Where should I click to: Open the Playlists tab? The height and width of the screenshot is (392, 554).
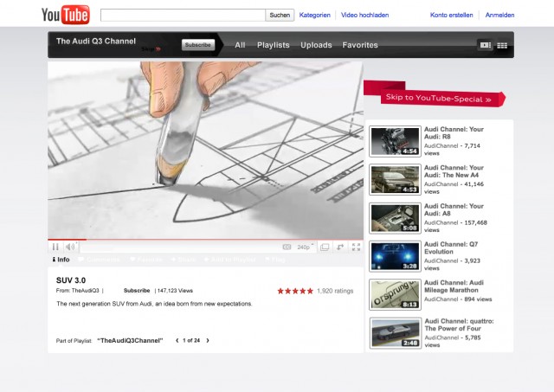tap(274, 45)
